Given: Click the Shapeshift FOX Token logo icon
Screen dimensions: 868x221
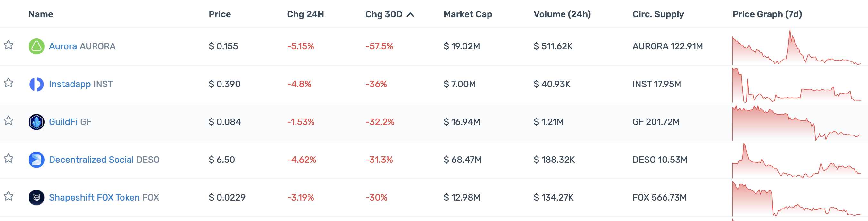Looking at the screenshot, I should point(37,197).
